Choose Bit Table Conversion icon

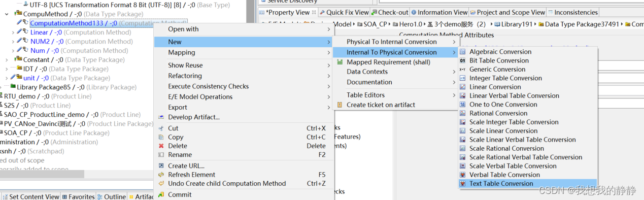coord(462,60)
